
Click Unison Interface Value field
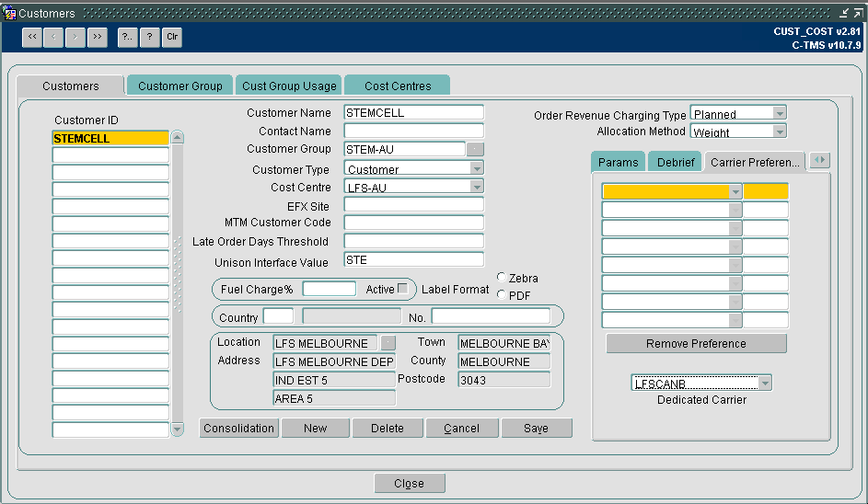[413, 259]
